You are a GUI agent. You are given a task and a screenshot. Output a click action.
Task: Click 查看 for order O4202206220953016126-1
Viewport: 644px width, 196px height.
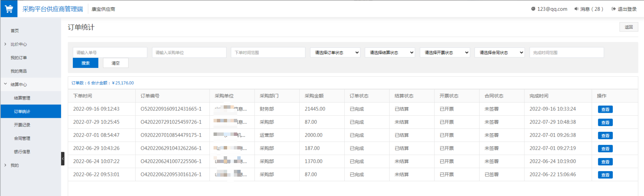(x=605, y=175)
